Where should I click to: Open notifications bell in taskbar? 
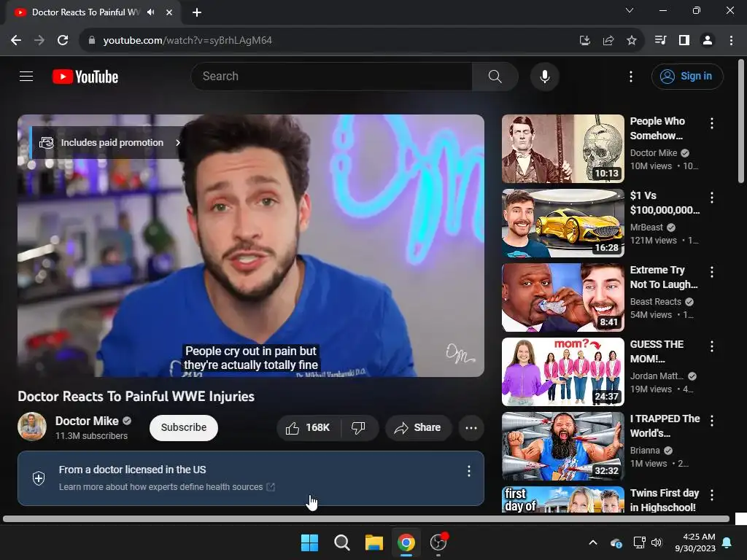point(727,542)
